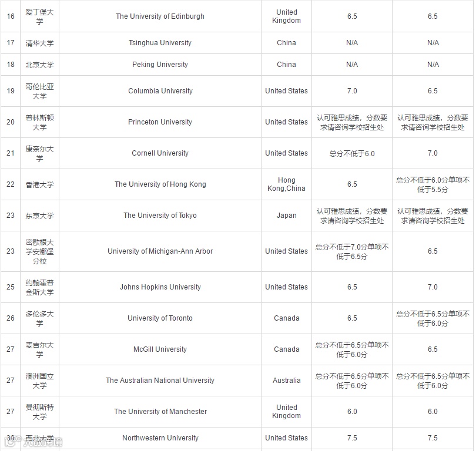The image size is (476, 451).
Task: Click 'The Australian National University' text
Action: (x=160, y=381)
